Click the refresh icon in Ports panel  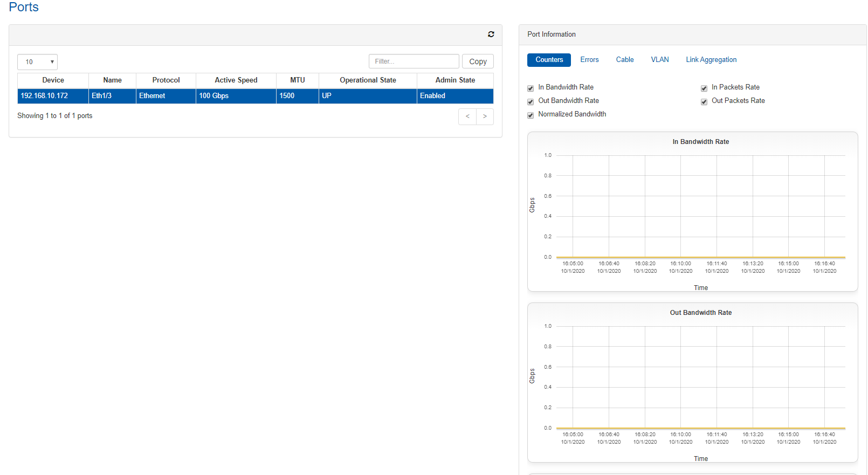coord(491,34)
